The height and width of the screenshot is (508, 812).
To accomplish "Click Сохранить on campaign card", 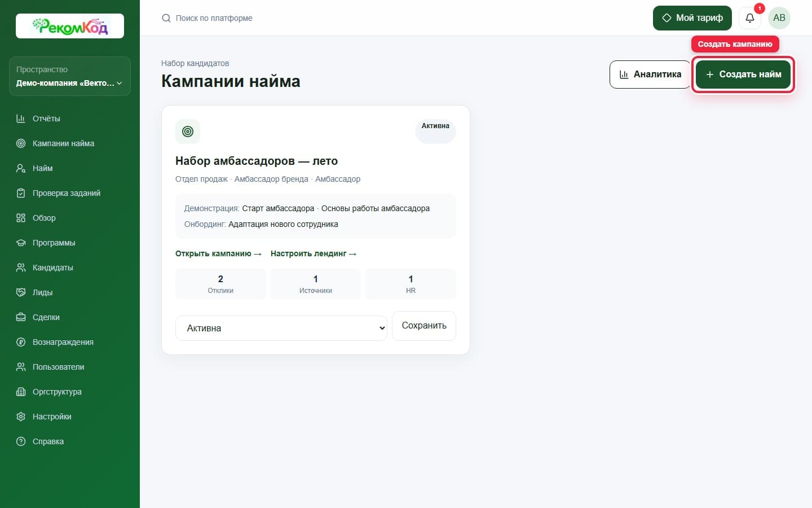I will 424,326.
